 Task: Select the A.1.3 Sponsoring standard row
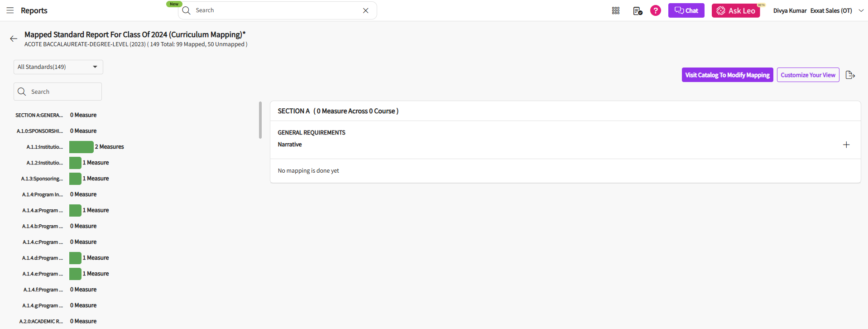pos(42,179)
